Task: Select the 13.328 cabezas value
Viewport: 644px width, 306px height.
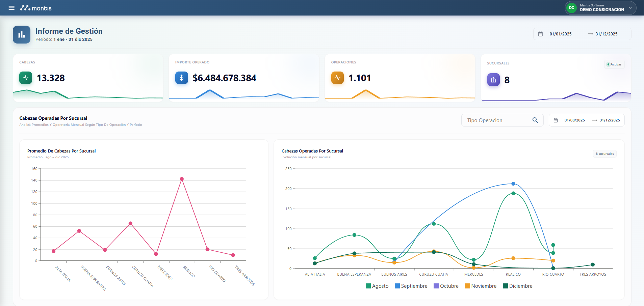Action: coord(51,78)
